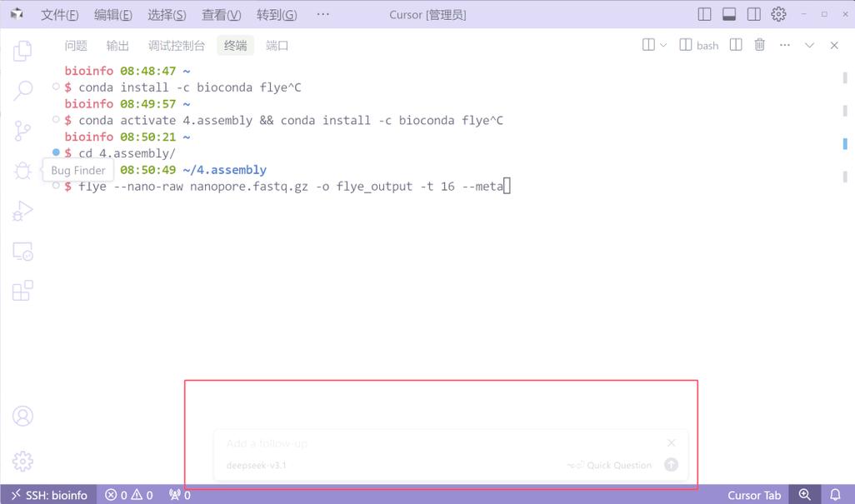Open the Bug Finder tool

click(22, 170)
